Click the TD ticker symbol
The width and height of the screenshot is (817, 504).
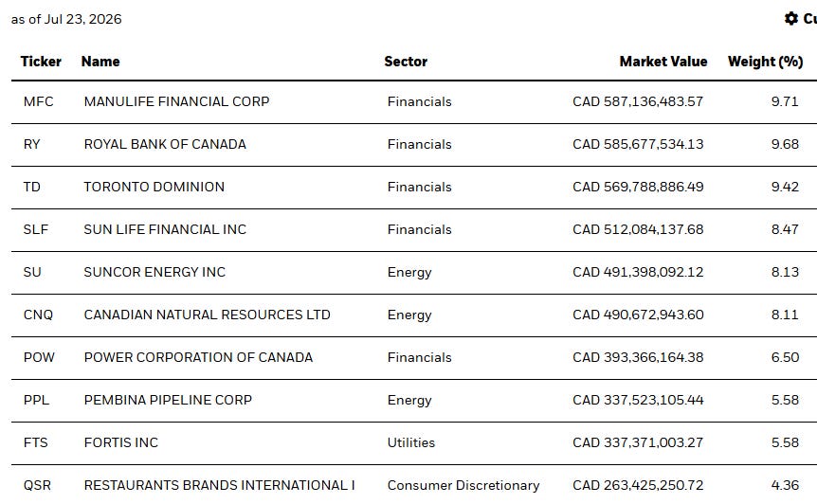32,187
